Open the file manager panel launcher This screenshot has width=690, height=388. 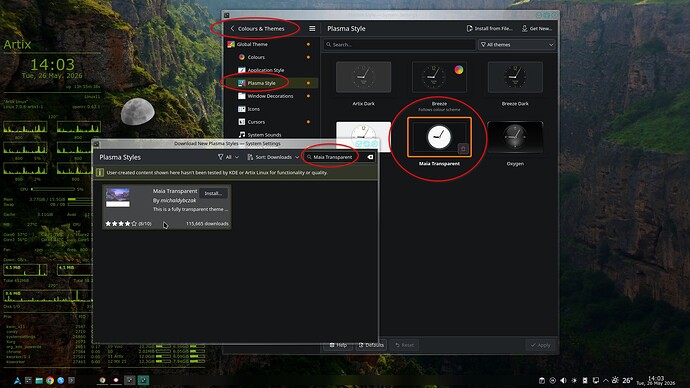coord(39,381)
